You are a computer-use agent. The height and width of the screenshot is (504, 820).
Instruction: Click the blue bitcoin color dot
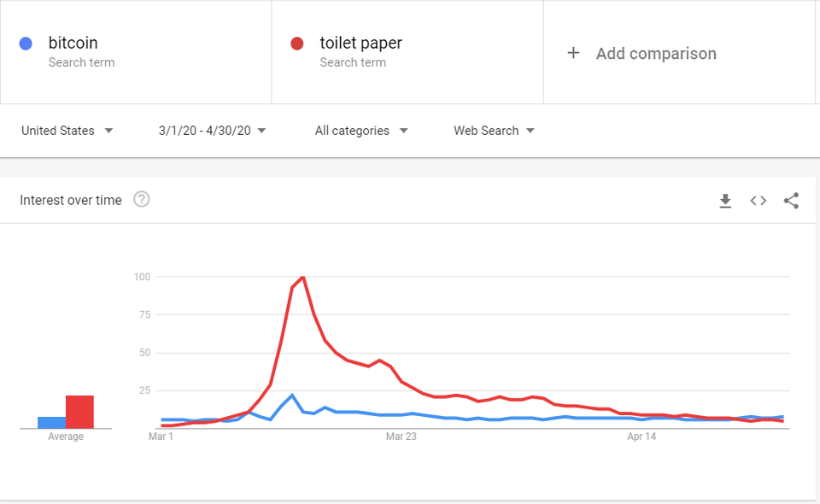[26, 44]
